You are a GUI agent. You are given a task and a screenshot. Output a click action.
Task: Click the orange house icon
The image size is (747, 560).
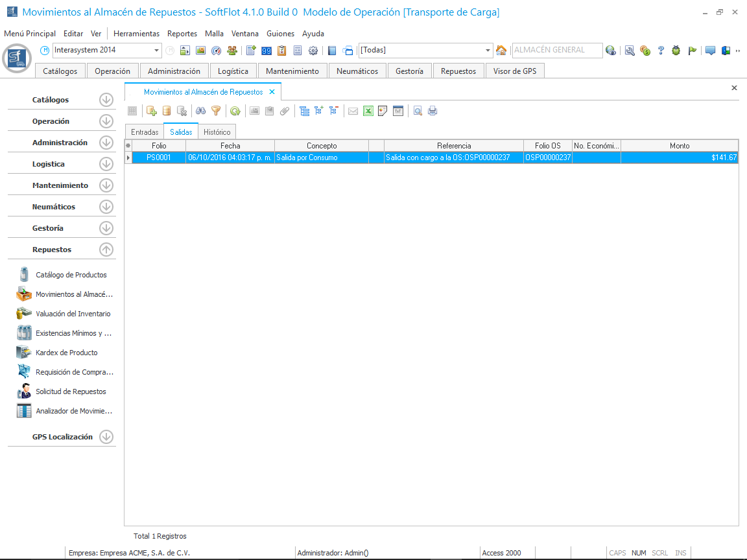click(501, 51)
